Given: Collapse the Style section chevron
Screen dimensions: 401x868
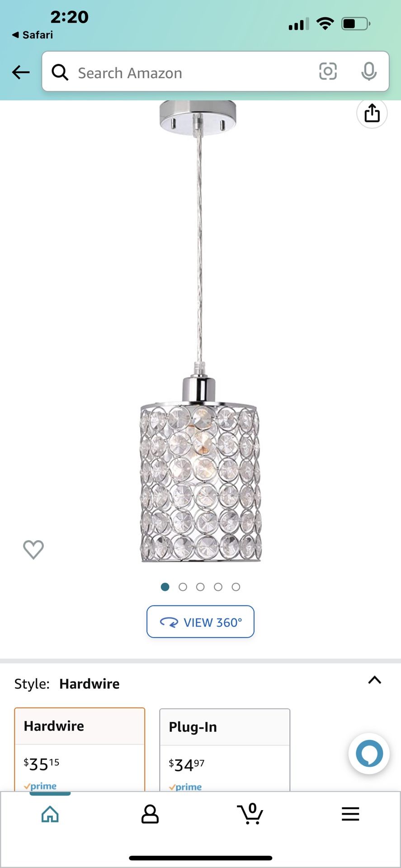Looking at the screenshot, I should 375,680.
